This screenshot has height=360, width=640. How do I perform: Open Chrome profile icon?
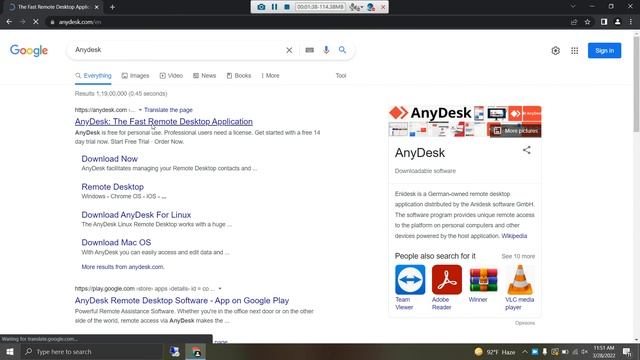click(618, 22)
